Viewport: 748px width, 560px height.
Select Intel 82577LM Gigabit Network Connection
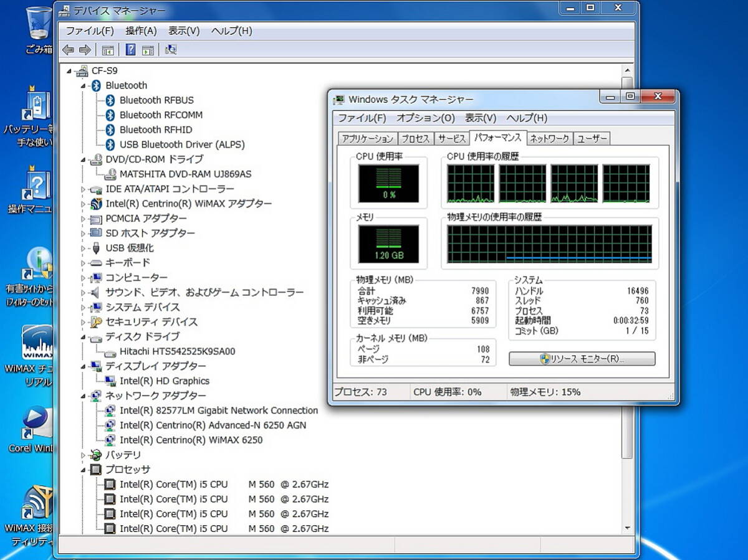tap(219, 411)
